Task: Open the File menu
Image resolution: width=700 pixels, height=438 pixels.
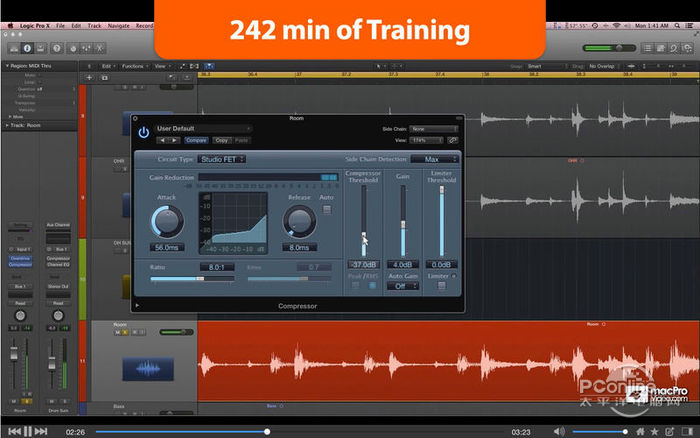Action: point(60,26)
